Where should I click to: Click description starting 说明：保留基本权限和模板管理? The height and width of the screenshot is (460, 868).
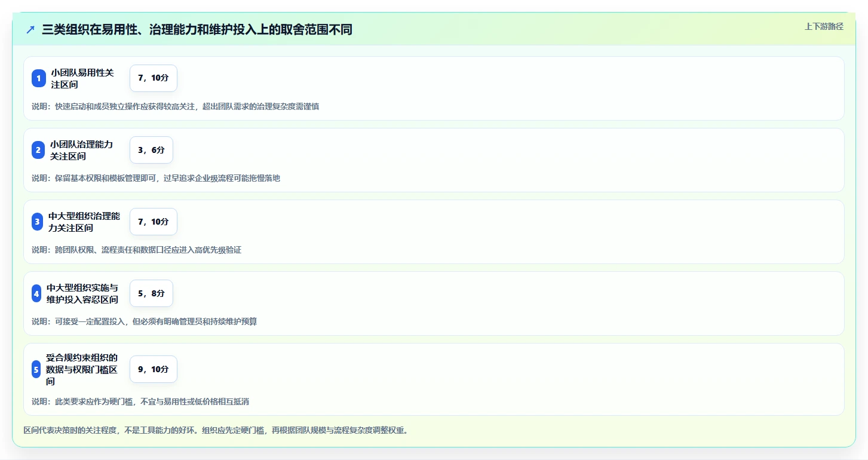point(156,178)
